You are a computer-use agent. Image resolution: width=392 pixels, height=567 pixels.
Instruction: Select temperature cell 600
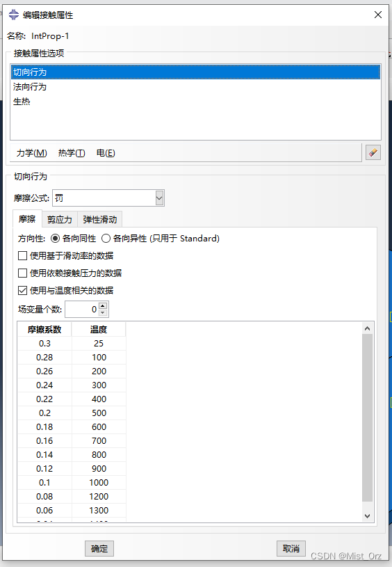(99, 427)
